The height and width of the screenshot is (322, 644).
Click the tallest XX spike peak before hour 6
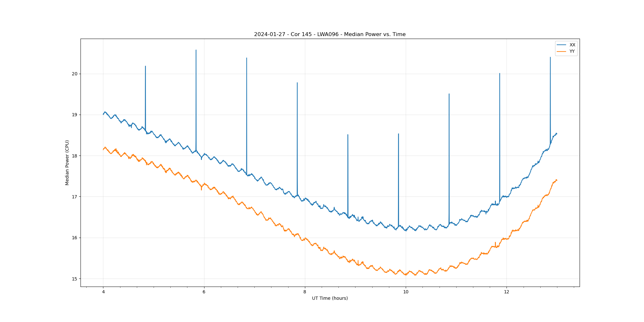pos(196,50)
